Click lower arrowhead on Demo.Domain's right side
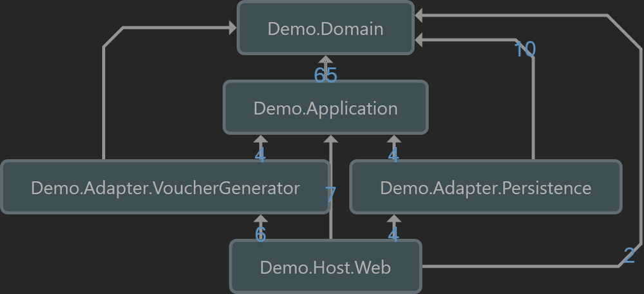 pos(419,40)
